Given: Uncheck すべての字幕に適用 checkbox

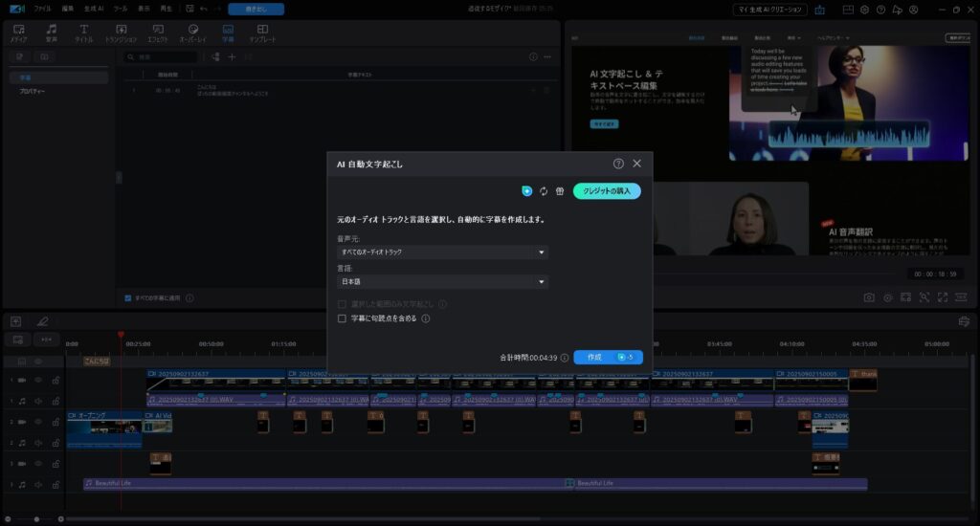Looking at the screenshot, I should coord(128,297).
